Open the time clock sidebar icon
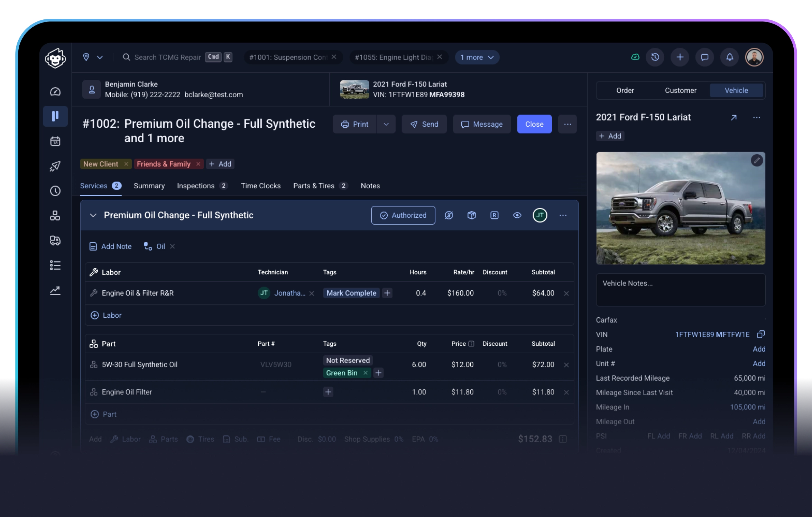812x517 pixels. 55,191
